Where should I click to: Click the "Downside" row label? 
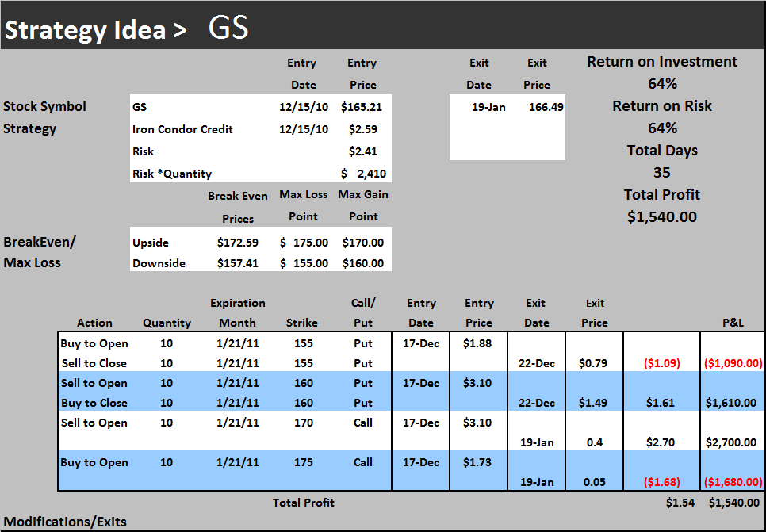click(159, 263)
